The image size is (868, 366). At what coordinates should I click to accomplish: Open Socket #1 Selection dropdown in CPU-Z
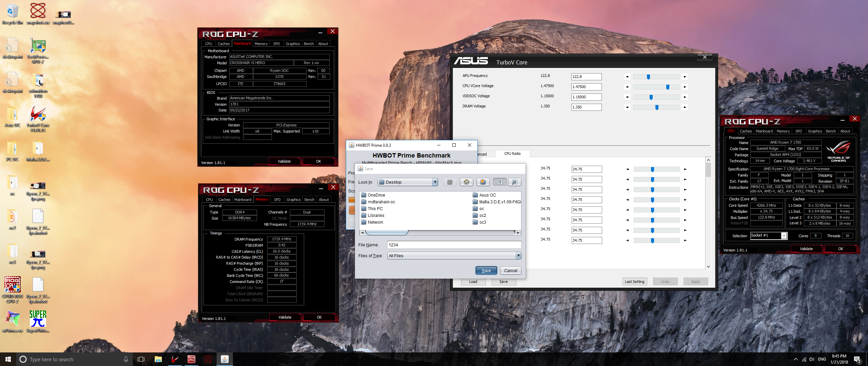click(784, 236)
